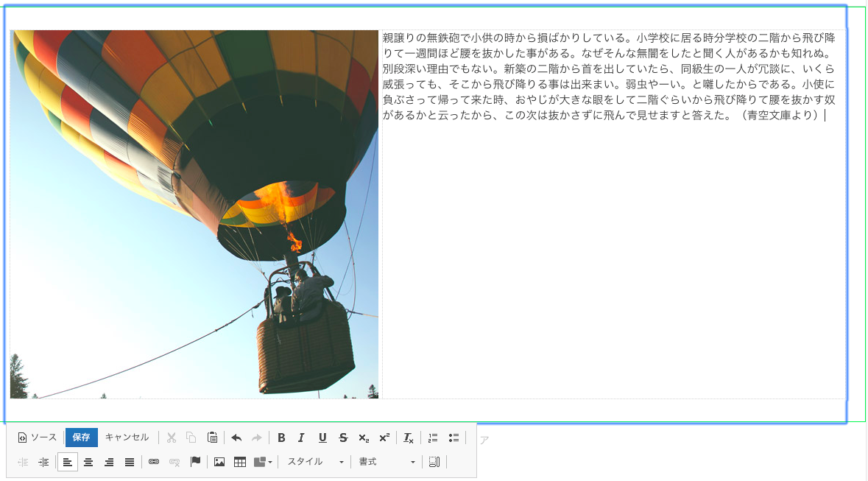This screenshot has width=868, height=481.
Task: Click the キャンセル (Cancel) button
Action: click(127, 438)
